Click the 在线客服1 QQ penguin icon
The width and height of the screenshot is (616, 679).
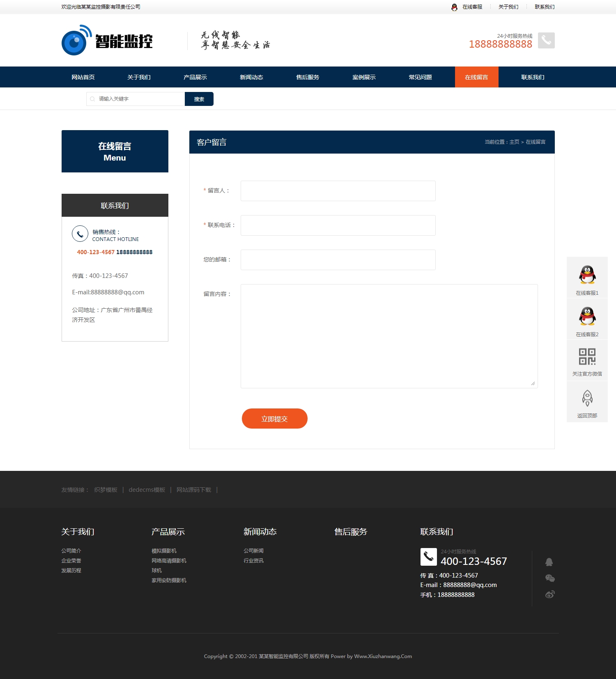pyautogui.click(x=587, y=275)
